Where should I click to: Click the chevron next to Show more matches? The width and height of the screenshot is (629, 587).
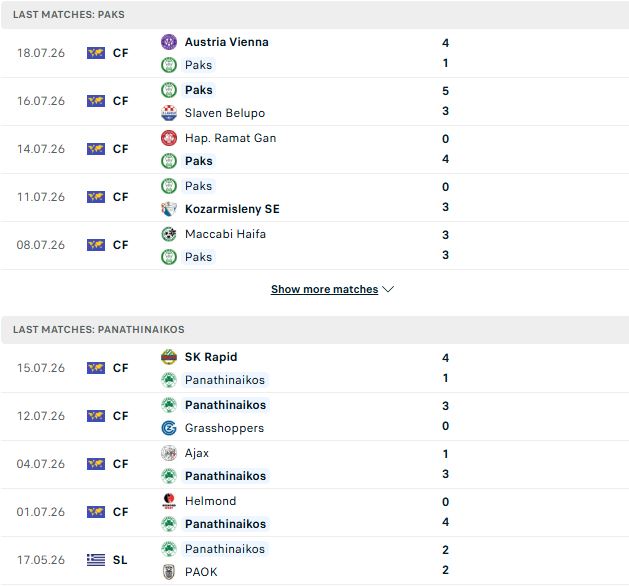point(388,289)
